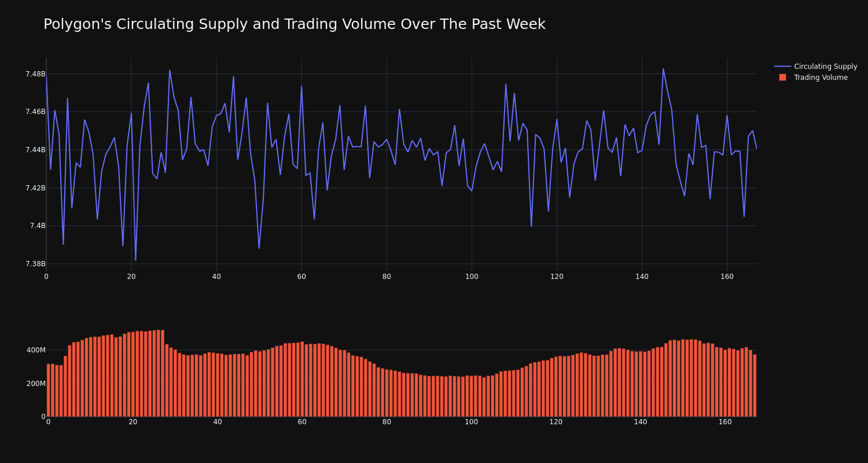Screen dimensions: 868x463
Task: Click x-axis tick 160 under supply chart
Action: (727, 277)
